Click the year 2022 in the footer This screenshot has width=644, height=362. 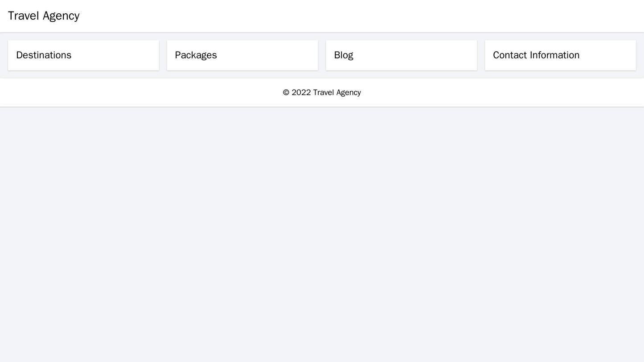[301, 93]
